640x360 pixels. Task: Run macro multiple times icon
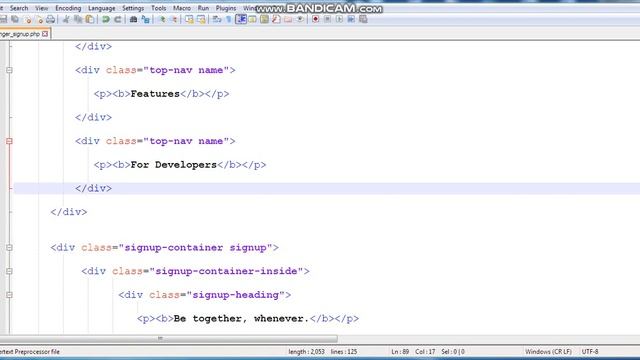[351, 19]
